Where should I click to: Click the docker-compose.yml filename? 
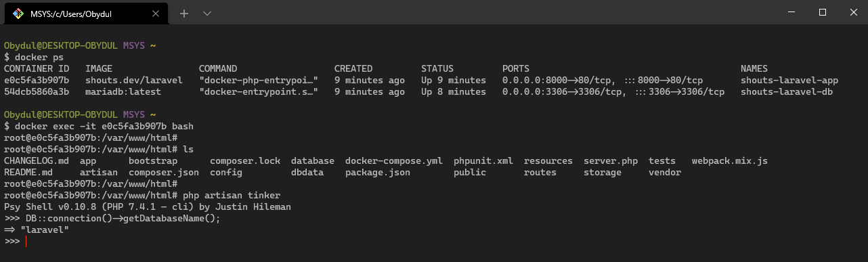point(394,161)
